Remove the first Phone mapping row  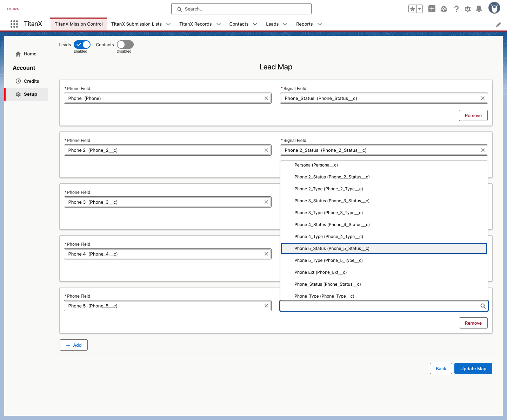coord(473,115)
